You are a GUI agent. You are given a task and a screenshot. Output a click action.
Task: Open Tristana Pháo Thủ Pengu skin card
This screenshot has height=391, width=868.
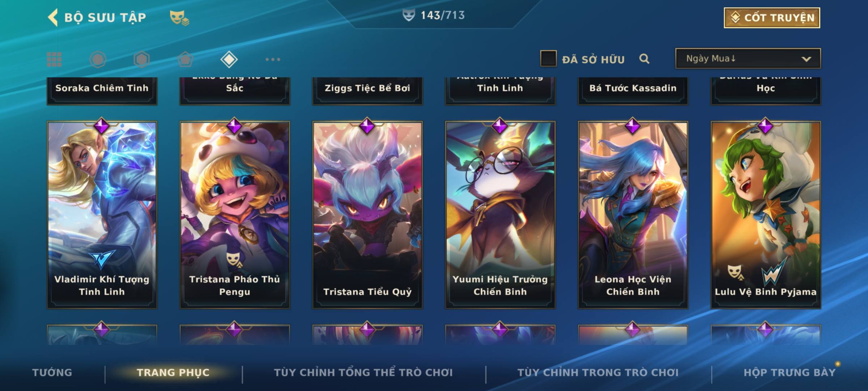click(x=235, y=215)
